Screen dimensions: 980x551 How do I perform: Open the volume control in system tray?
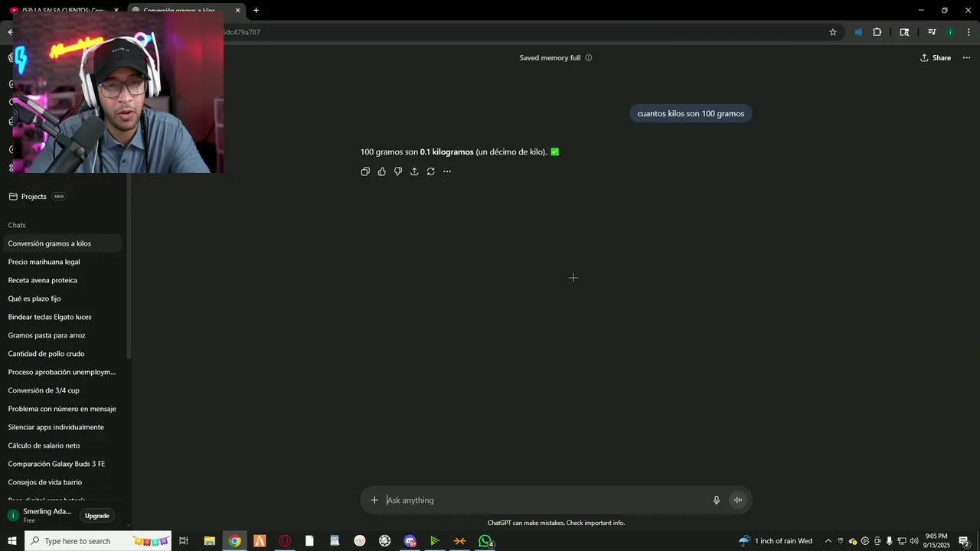click(914, 541)
